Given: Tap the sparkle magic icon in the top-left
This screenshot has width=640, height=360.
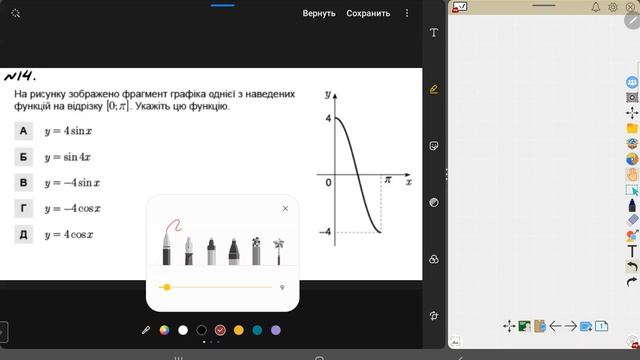Looking at the screenshot, I should (x=16, y=13).
